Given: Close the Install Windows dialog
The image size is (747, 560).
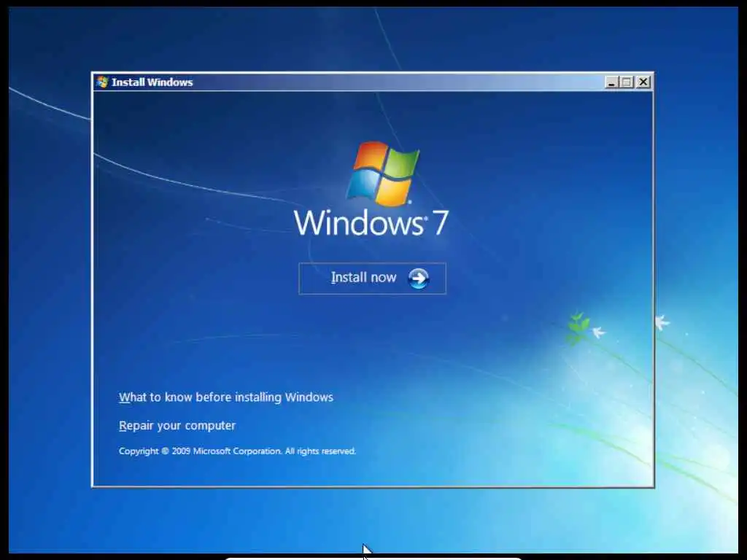Looking at the screenshot, I should pyautogui.click(x=643, y=82).
